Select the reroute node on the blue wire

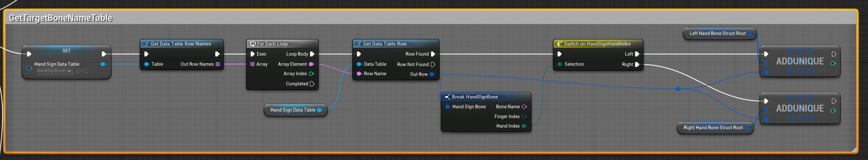(678, 89)
